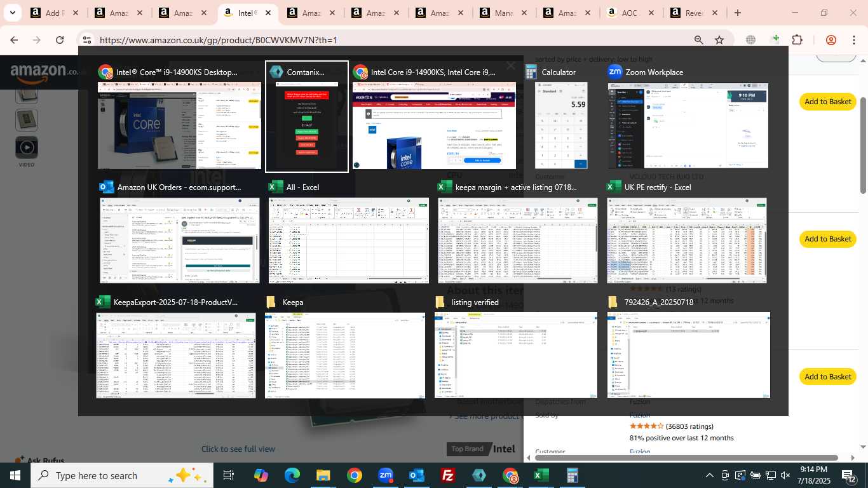Open the Chrome profile avatar
Screen dimensions: 868x488
[831, 40]
